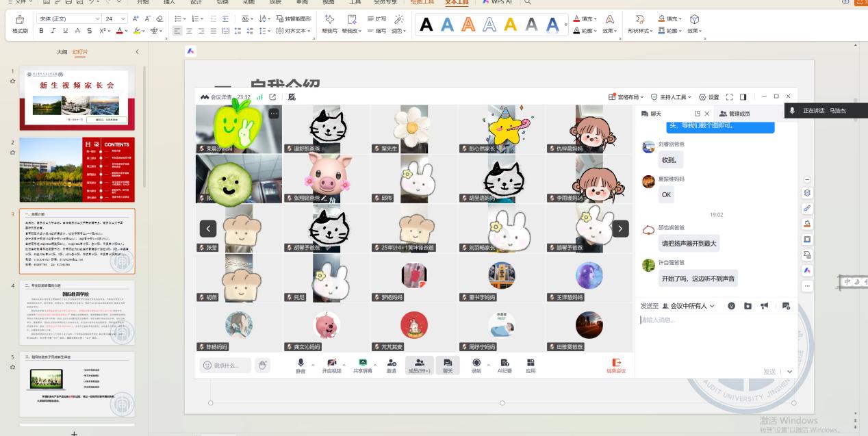The width and height of the screenshot is (868, 436).
Task: Open 成员(99+) members list
Action: (419, 365)
